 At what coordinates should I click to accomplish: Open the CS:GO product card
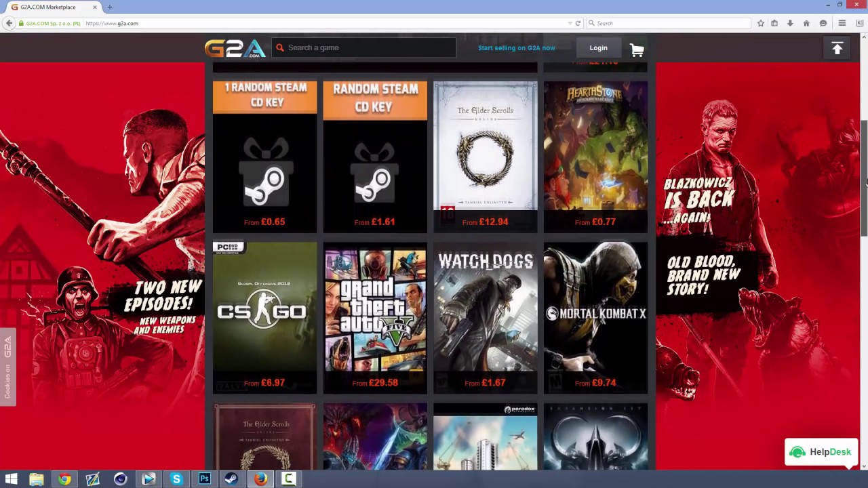pyautogui.click(x=264, y=318)
